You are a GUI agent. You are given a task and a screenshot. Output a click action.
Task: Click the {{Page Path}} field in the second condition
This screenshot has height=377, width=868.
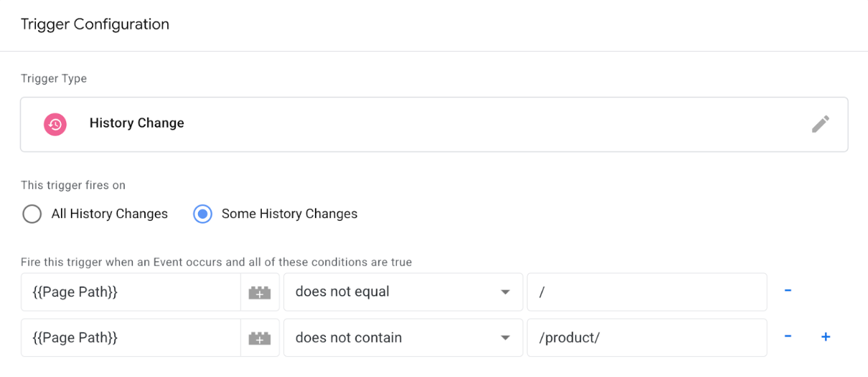click(131, 338)
